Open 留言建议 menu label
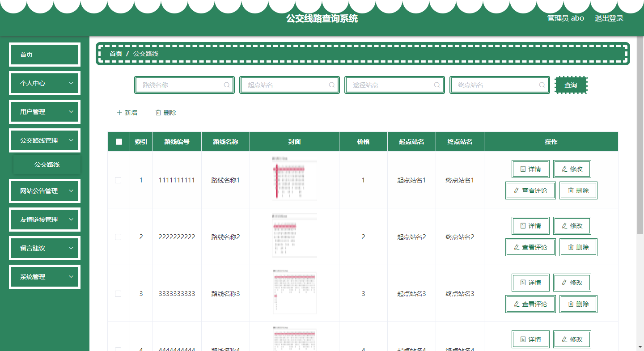The width and height of the screenshot is (644, 351). pos(33,248)
